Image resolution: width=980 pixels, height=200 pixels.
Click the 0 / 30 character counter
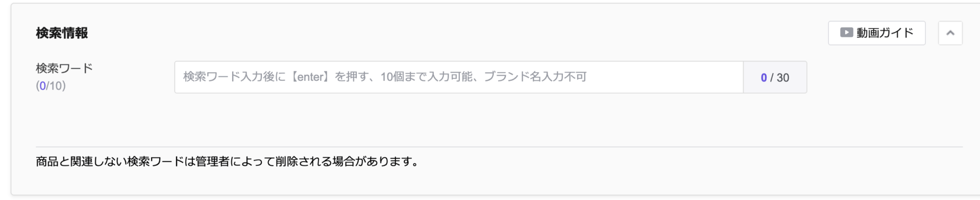point(775,77)
